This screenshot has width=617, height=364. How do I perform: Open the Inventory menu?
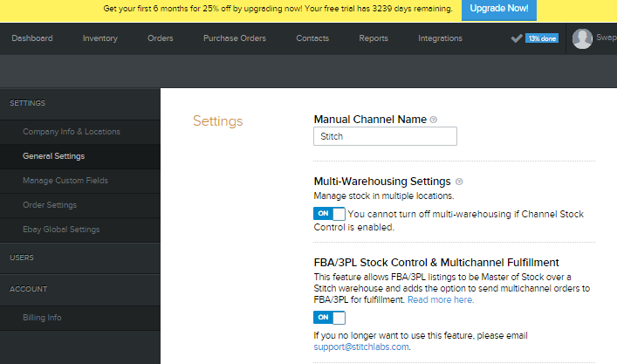tap(100, 38)
